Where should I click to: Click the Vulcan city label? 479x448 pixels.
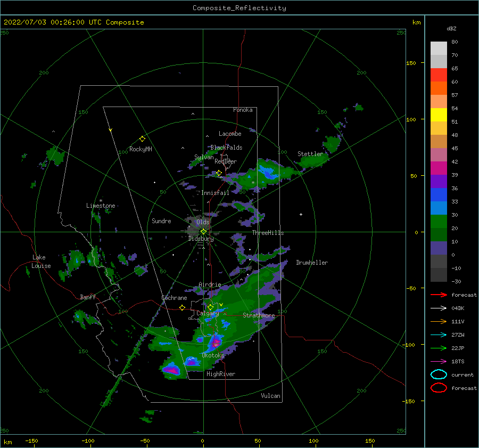tap(270, 396)
